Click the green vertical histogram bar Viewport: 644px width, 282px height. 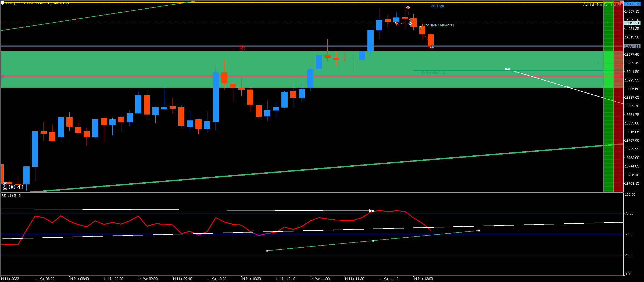pos(609,97)
